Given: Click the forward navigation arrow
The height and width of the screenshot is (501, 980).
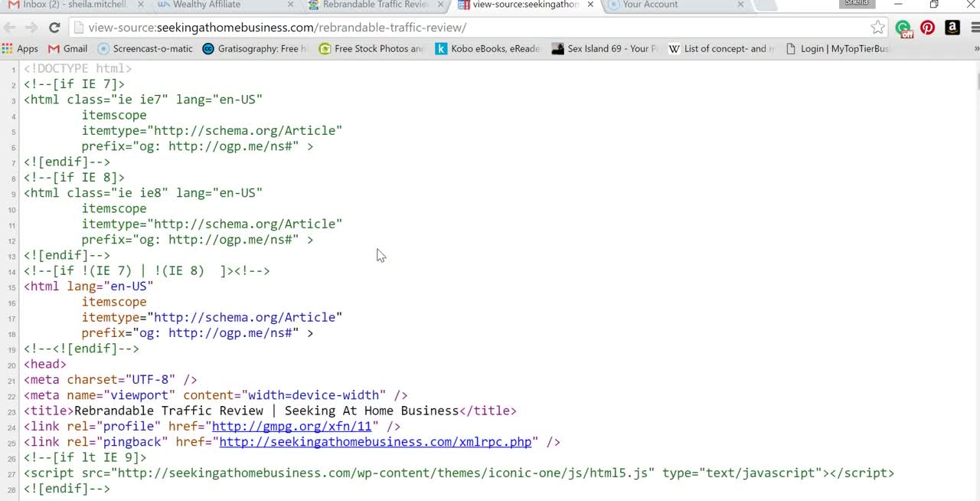Looking at the screenshot, I should tap(31, 28).
